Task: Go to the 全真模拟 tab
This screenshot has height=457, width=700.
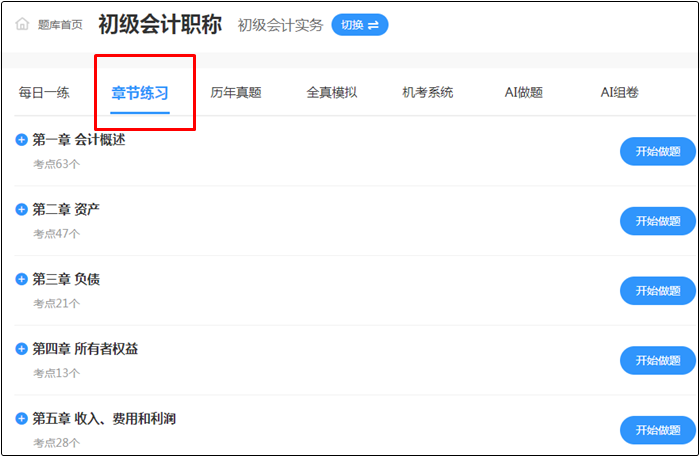Action: coord(332,92)
